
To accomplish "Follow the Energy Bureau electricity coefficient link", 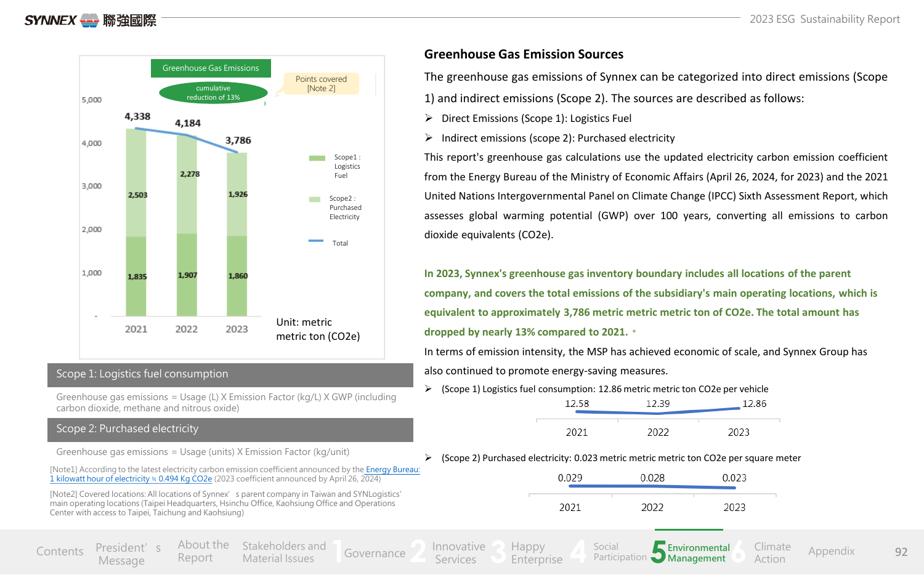I will [x=235, y=474].
